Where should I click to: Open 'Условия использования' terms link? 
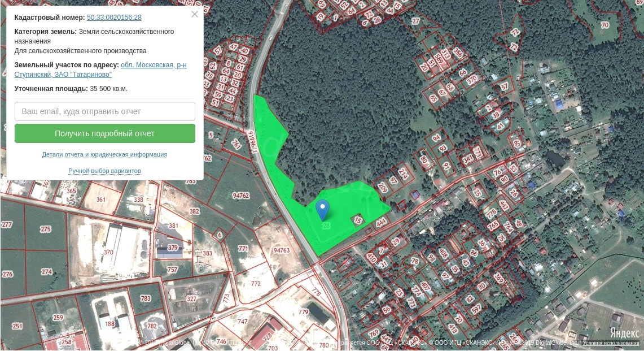coord(611,343)
